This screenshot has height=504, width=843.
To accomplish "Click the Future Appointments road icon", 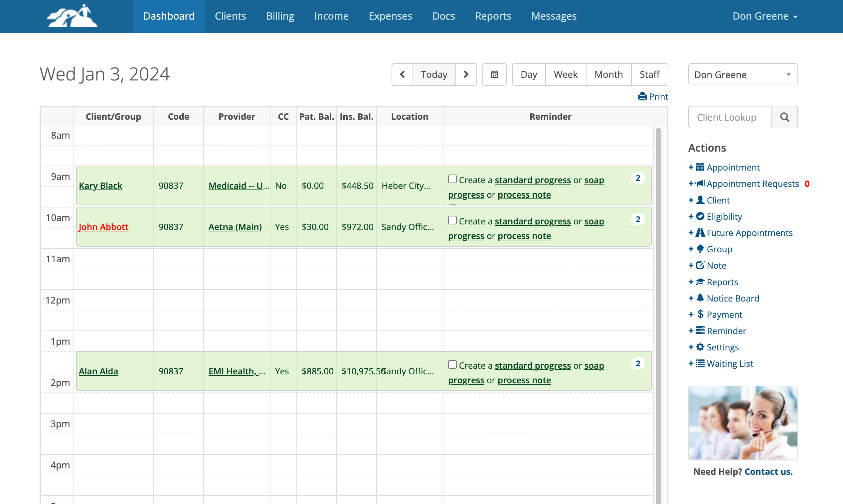I will pyautogui.click(x=700, y=233).
